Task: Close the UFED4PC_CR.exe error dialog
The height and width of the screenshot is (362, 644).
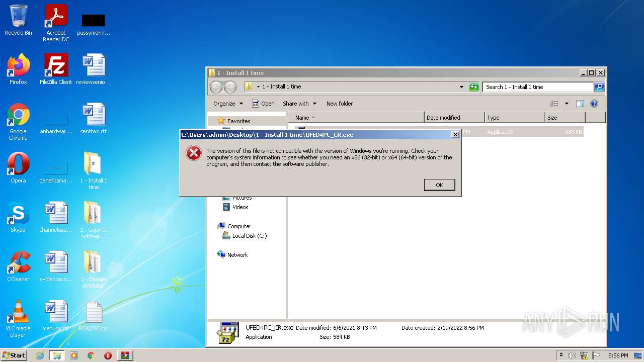Action: 455,135
